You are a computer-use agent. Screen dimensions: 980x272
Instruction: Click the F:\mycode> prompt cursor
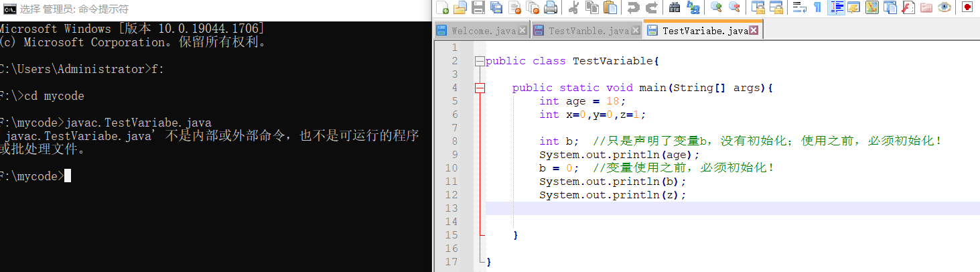(x=67, y=176)
